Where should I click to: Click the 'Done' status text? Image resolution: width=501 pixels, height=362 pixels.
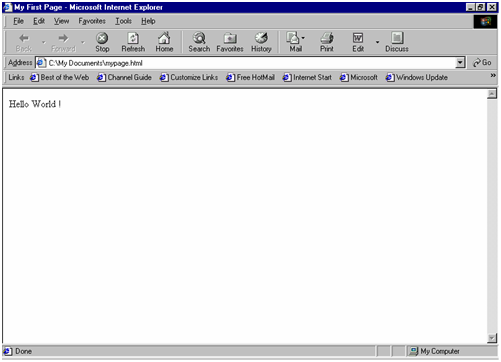(x=23, y=351)
